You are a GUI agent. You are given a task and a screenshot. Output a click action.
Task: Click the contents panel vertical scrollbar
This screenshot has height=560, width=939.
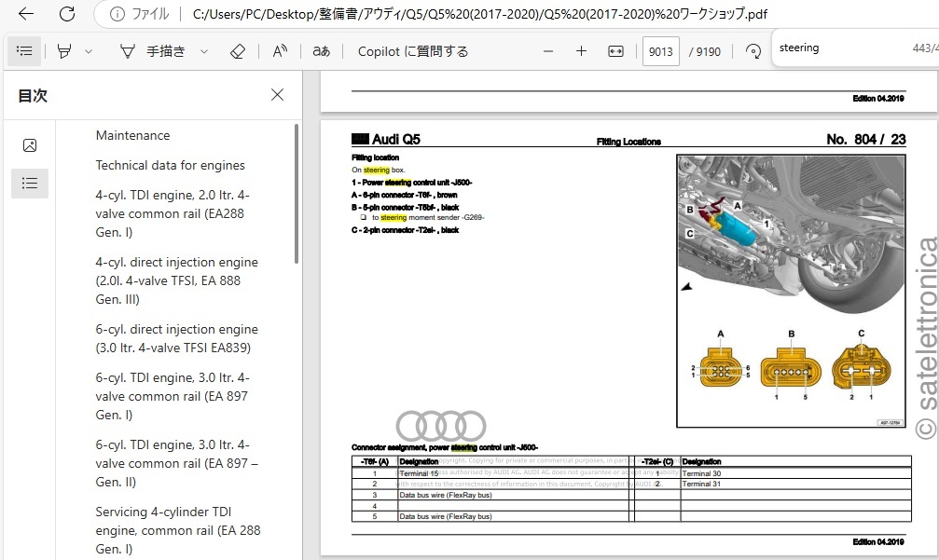pyautogui.click(x=297, y=193)
